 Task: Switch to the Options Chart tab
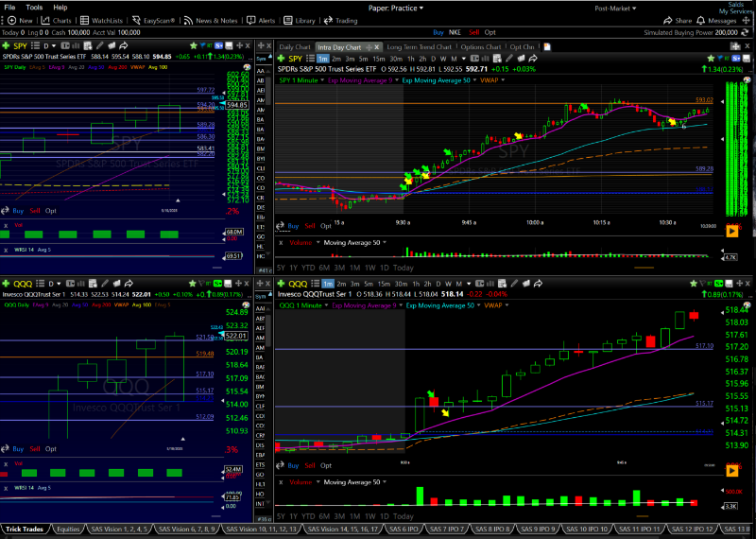tap(481, 46)
